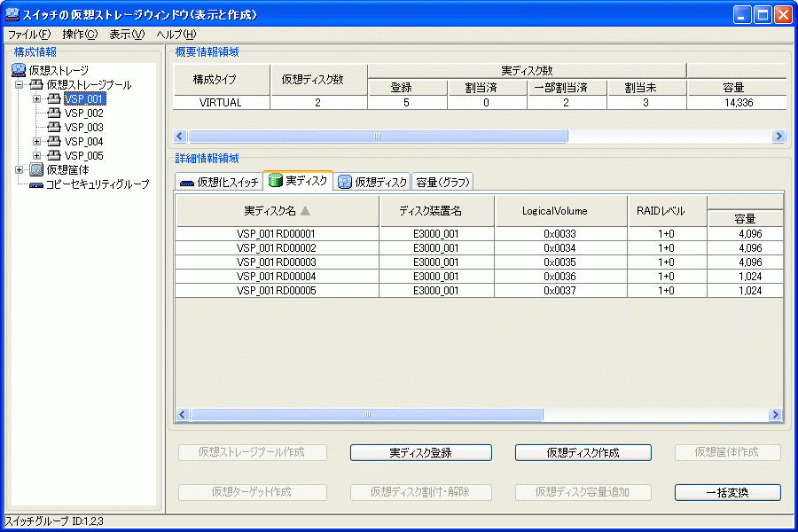Select row VSP_001RD00002

(479, 248)
